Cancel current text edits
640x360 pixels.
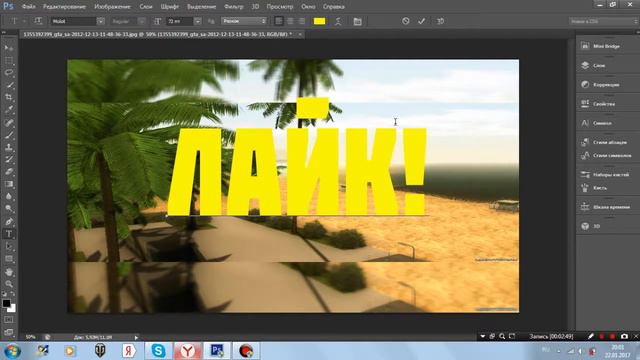pyautogui.click(x=405, y=21)
